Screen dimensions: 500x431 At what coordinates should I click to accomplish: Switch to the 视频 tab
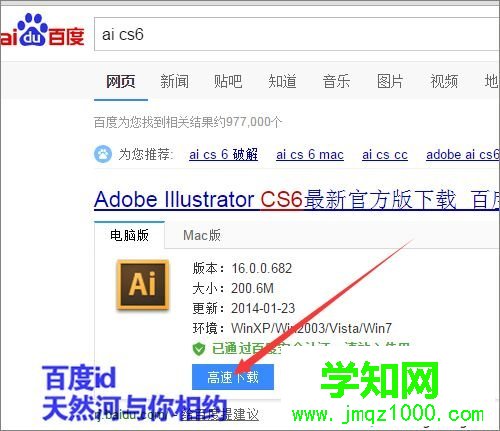pos(444,81)
